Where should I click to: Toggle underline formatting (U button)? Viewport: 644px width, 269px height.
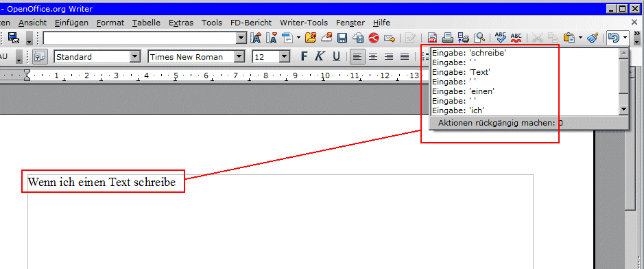point(336,57)
